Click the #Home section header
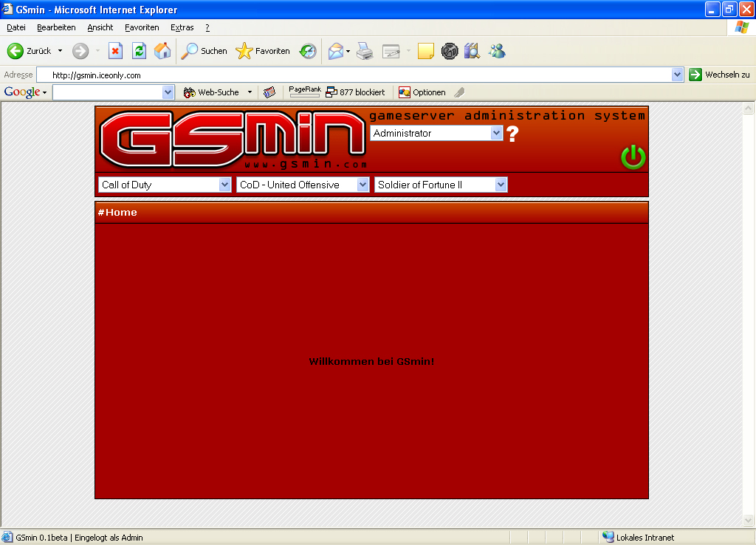The width and height of the screenshot is (756, 545). pos(117,213)
